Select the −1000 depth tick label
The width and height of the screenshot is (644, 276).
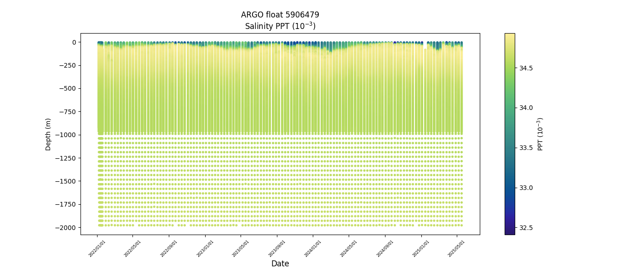pos(65,135)
